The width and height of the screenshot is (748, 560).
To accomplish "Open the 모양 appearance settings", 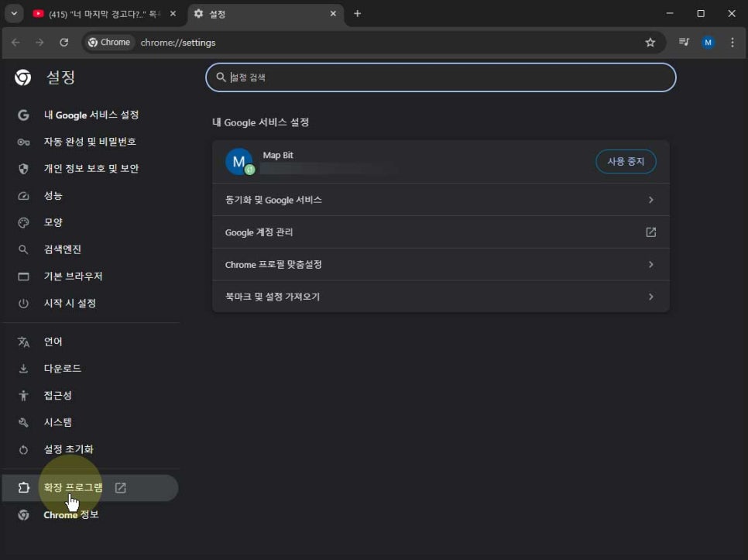I will [53, 222].
